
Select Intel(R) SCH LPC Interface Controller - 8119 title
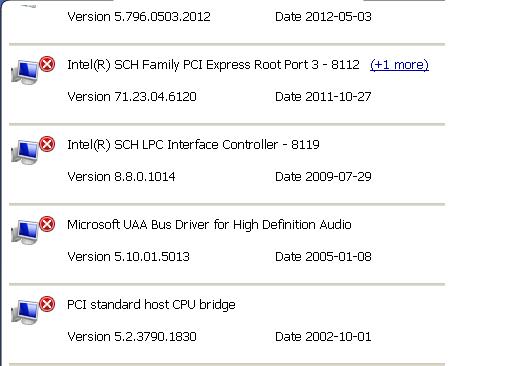coord(193,145)
